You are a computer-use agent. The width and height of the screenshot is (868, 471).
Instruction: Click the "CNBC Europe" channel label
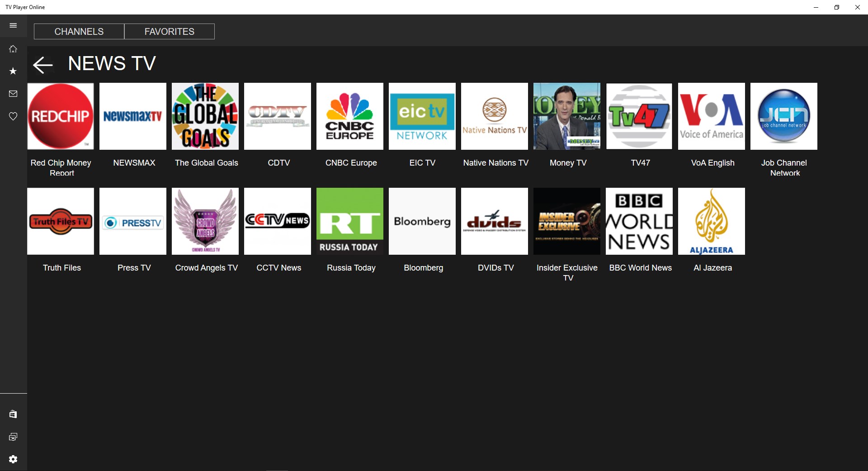[x=351, y=163]
